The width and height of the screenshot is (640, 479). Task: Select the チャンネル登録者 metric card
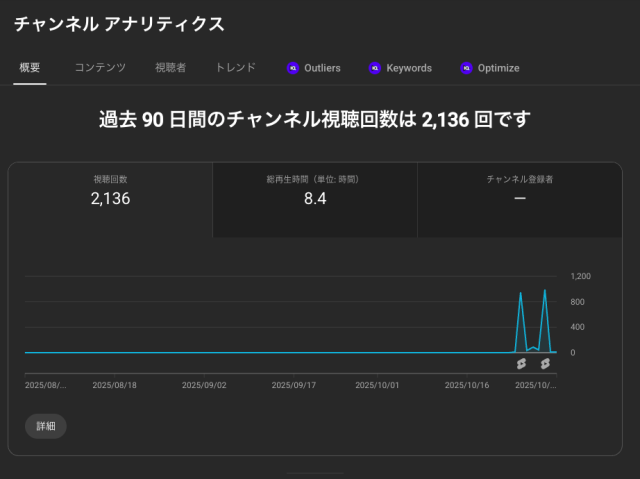coord(519,199)
